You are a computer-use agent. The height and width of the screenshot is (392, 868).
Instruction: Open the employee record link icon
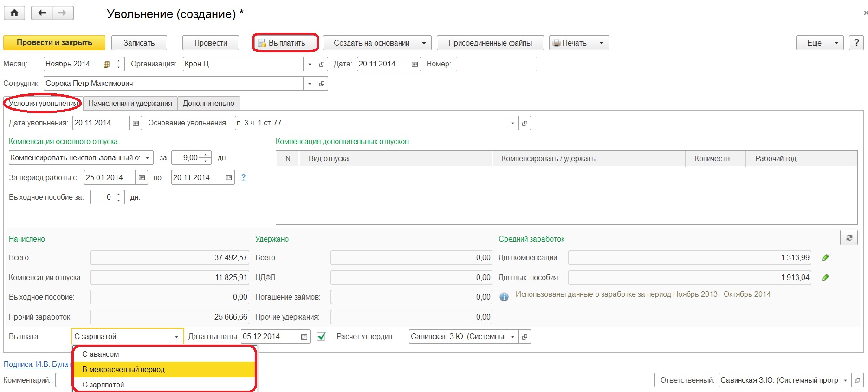pyautogui.click(x=322, y=84)
